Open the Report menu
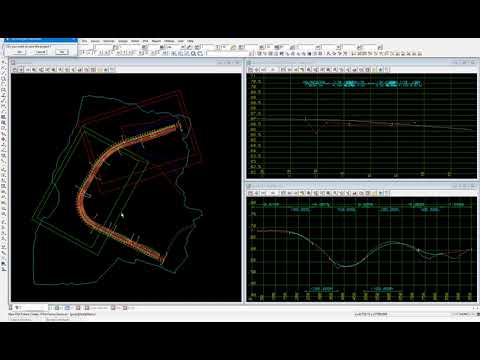Viewport: 480px width, 360px height. [156, 41]
